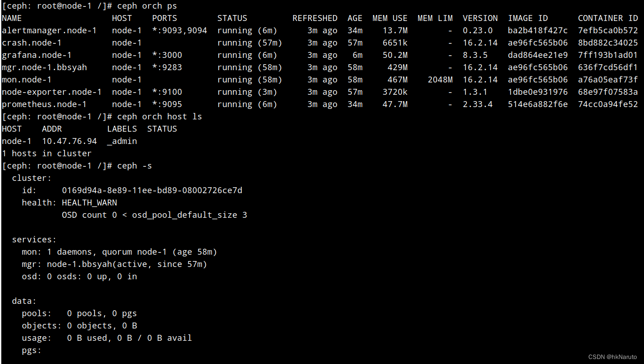Click the '0 objects, 0 B' line
The width and height of the screenshot is (644, 364).
point(102,326)
